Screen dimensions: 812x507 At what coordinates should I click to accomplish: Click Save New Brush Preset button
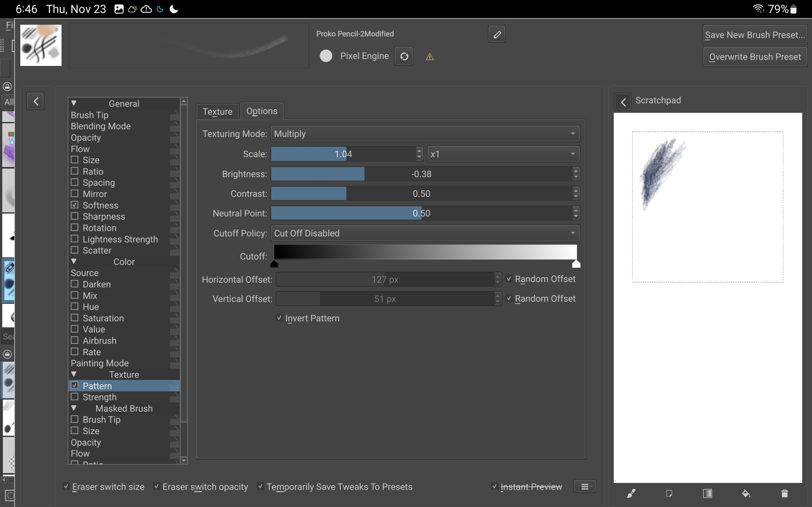coord(755,35)
